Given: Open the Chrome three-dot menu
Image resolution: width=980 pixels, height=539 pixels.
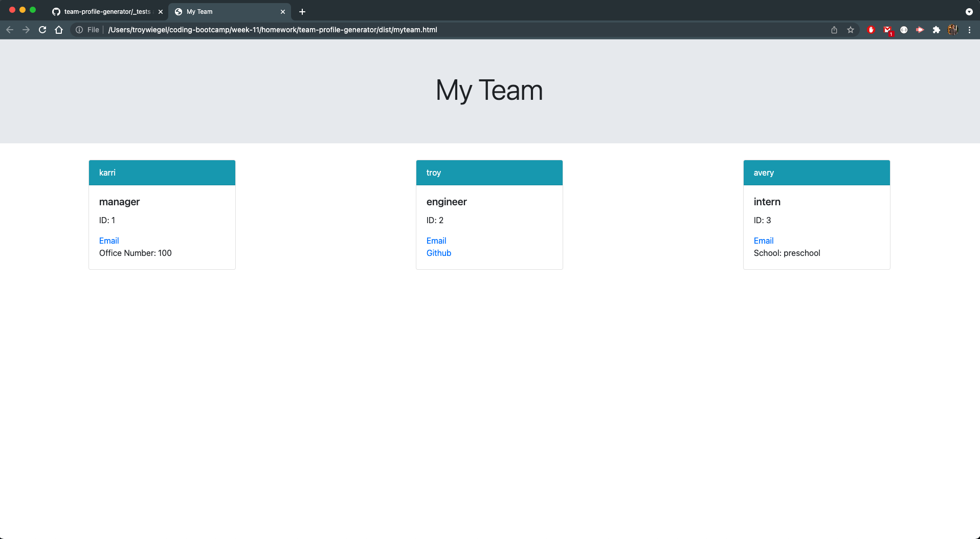Looking at the screenshot, I should click(970, 30).
